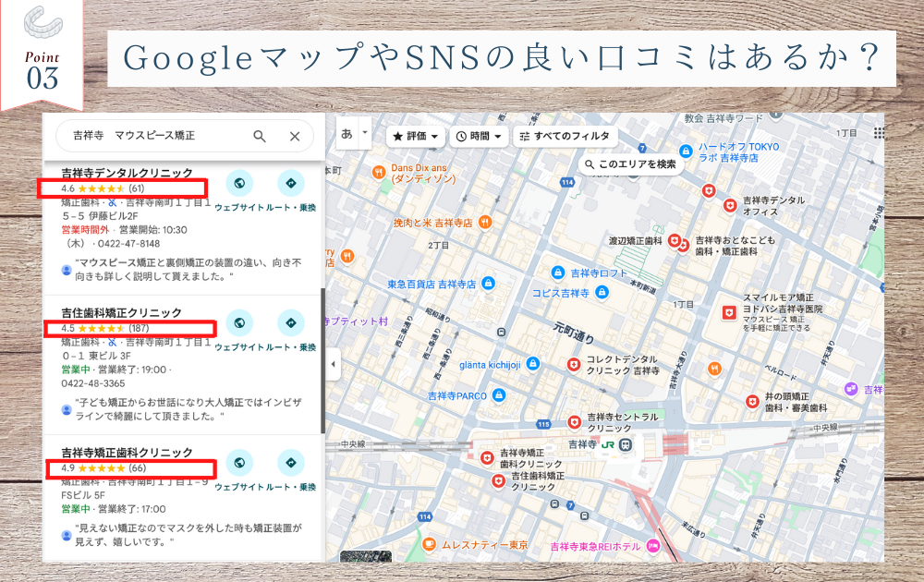Viewport: 924px width, 582px height.
Task: Select the magnifier icon in the search bar
Action: pos(260,135)
